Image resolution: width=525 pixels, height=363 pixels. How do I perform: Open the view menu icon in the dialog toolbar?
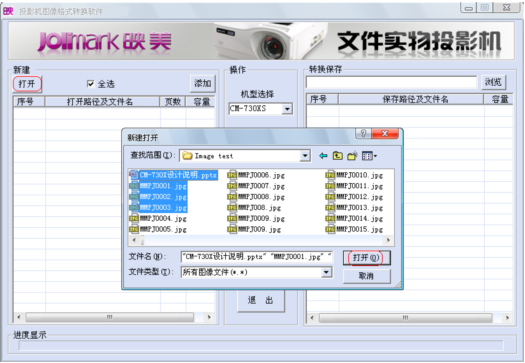(367, 156)
